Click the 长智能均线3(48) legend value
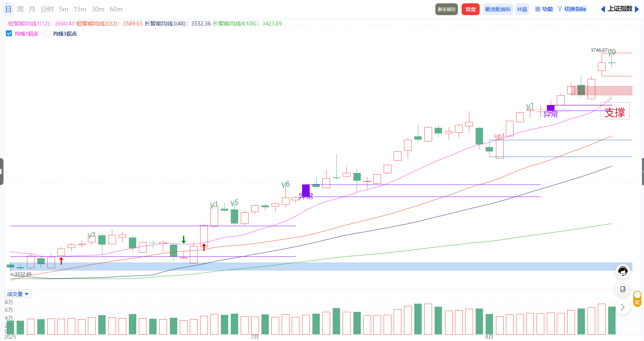 pyautogui.click(x=178, y=24)
